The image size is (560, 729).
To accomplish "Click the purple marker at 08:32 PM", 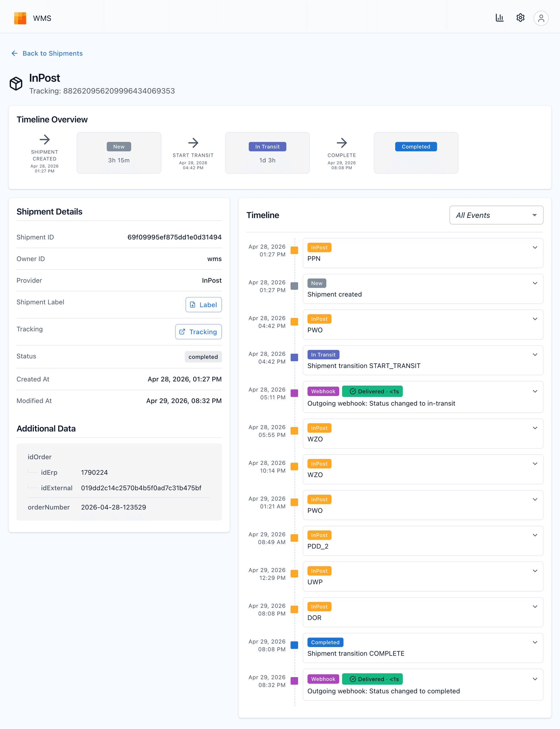I will click(294, 680).
